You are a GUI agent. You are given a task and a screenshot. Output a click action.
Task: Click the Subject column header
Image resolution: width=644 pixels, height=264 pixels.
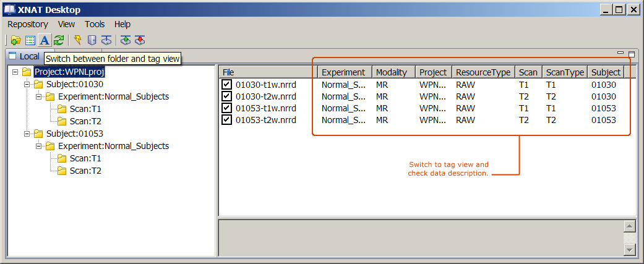pos(605,72)
